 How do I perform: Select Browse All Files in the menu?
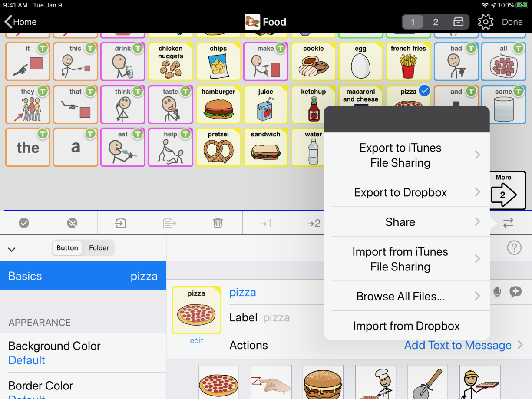coord(400,296)
